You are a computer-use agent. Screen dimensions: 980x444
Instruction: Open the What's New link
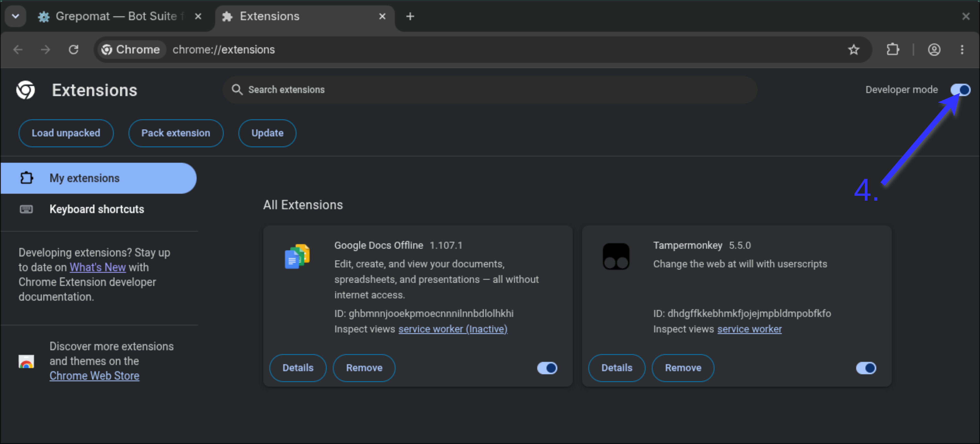pyautogui.click(x=97, y=267)
